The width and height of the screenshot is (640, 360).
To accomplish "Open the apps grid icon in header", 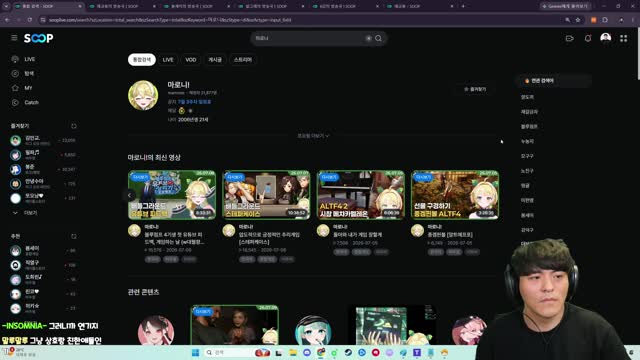I will [x=624, y=38].
